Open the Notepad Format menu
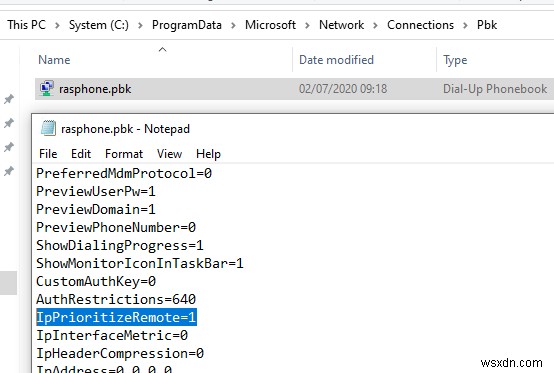 click(124, 154)
